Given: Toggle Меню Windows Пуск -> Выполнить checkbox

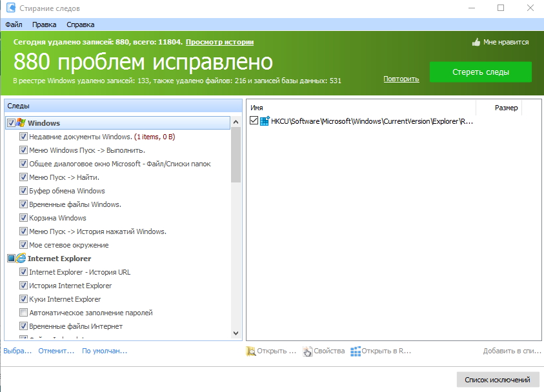Looking at the screenshot, I should click(x=23, y=150).
